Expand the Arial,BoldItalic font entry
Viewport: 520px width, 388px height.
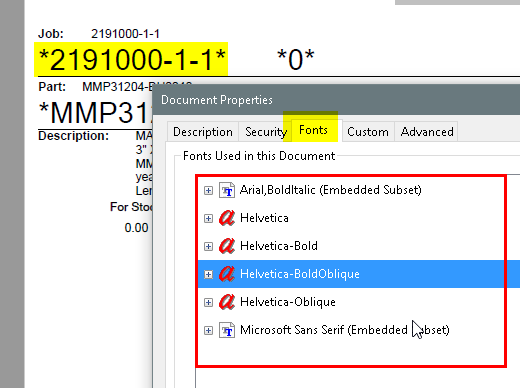(x=208, y=190)
